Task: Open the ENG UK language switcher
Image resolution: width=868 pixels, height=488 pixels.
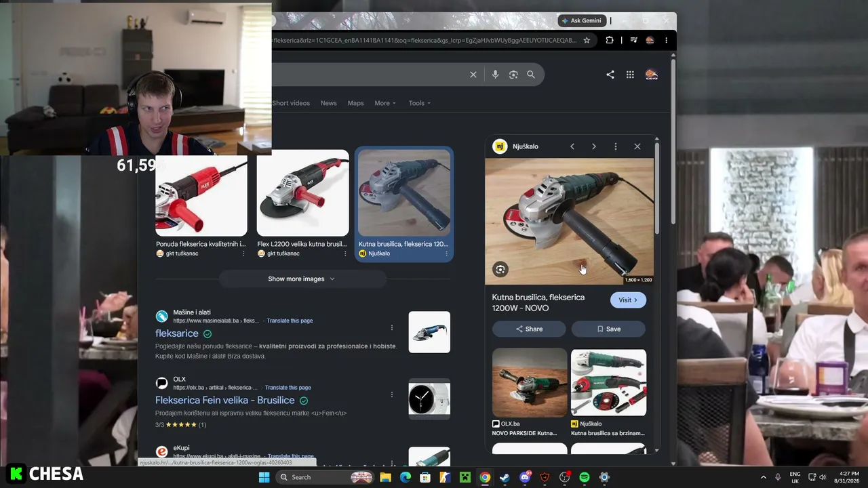Action: click(x=795, y=477)
